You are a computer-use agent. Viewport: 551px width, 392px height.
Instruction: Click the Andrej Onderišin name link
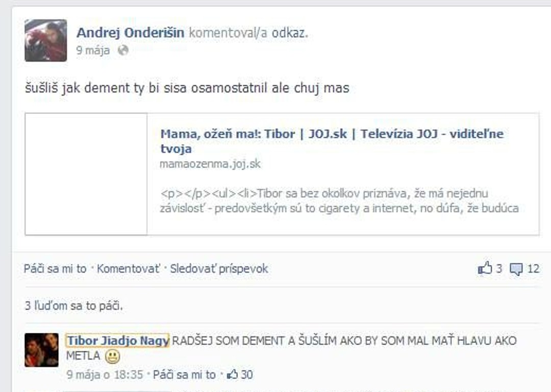[x=131, y=33]
